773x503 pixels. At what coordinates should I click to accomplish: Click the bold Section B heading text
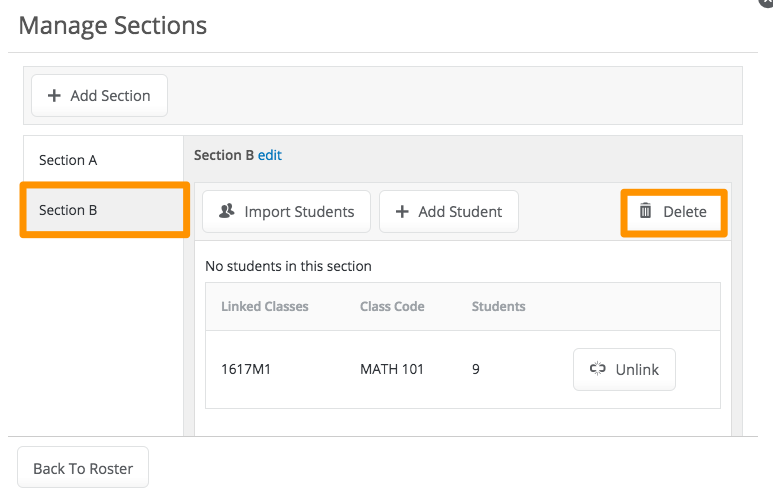tap(224, 155)
